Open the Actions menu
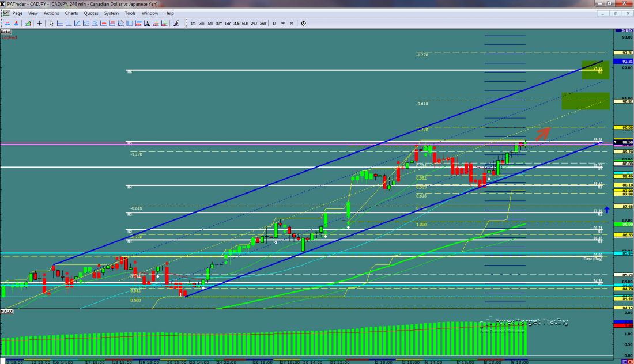 (51, 13)
